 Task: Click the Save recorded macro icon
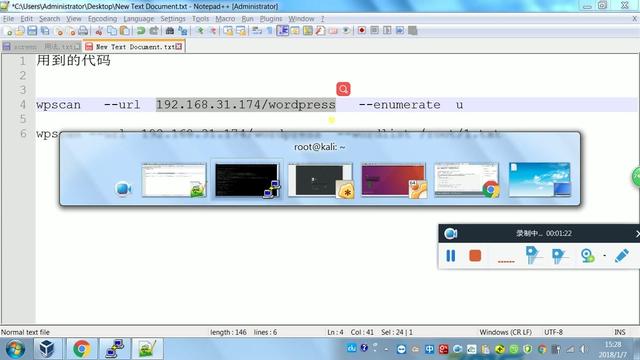413,31
